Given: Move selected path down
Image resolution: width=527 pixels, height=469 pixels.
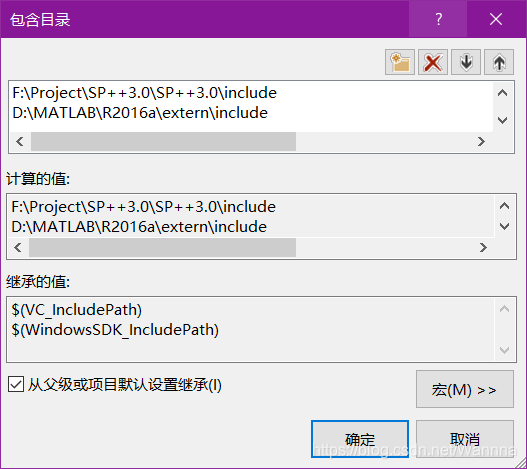Looking at the screenshot, I should [x=466, y=62].
